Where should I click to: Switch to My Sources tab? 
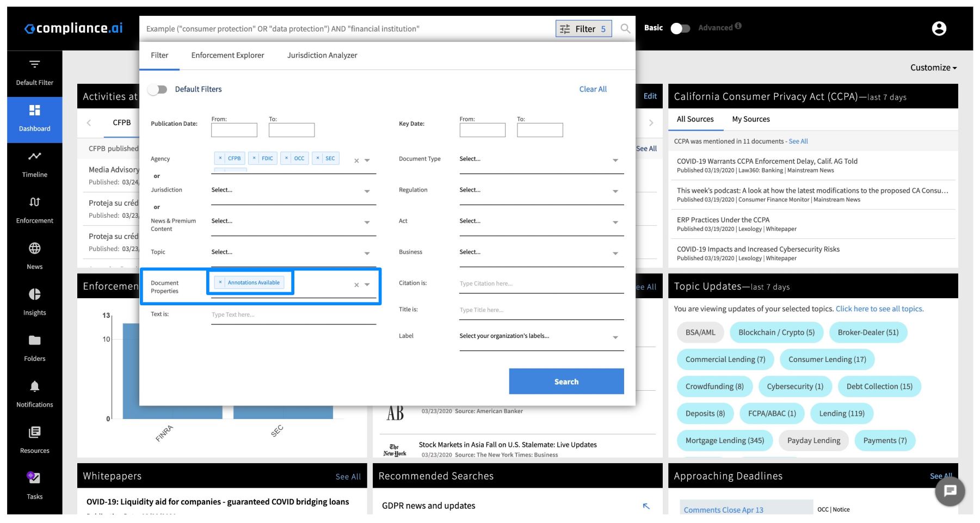tap(751, 119)
